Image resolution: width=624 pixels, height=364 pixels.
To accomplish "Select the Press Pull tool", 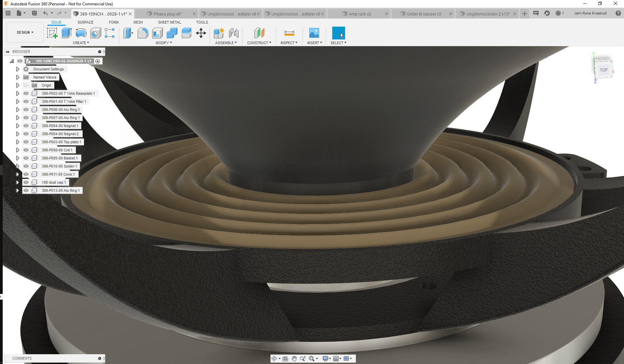I will pyautogui.click(x=128, y=33).
